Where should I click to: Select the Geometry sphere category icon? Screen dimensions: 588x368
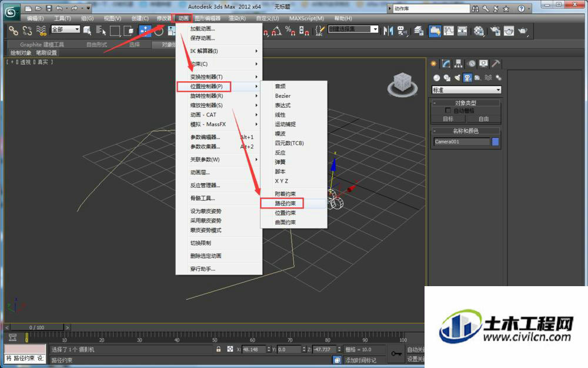436,78
